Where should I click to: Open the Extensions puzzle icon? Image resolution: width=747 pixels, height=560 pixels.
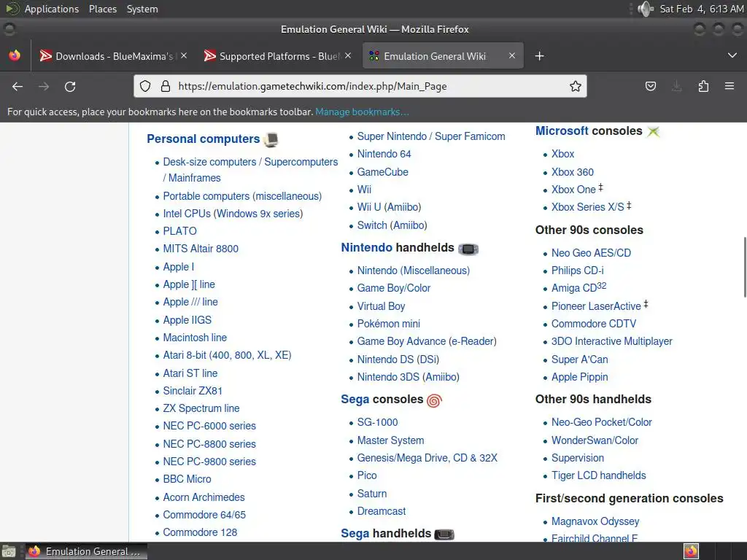[x=703, y=86]
